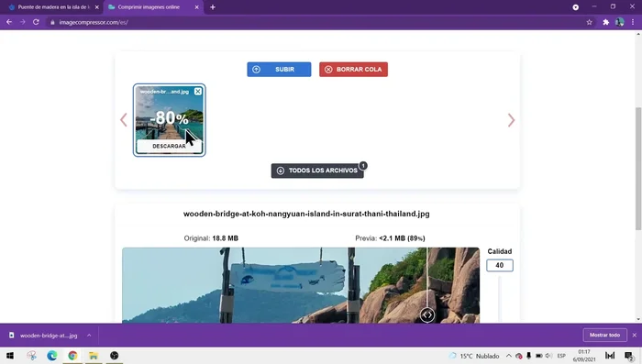The image size is (642, 364).
Task: Download all via TODOS LOS ARCHIVOS button
Action: pyautogui.click(x=317, y=171)
